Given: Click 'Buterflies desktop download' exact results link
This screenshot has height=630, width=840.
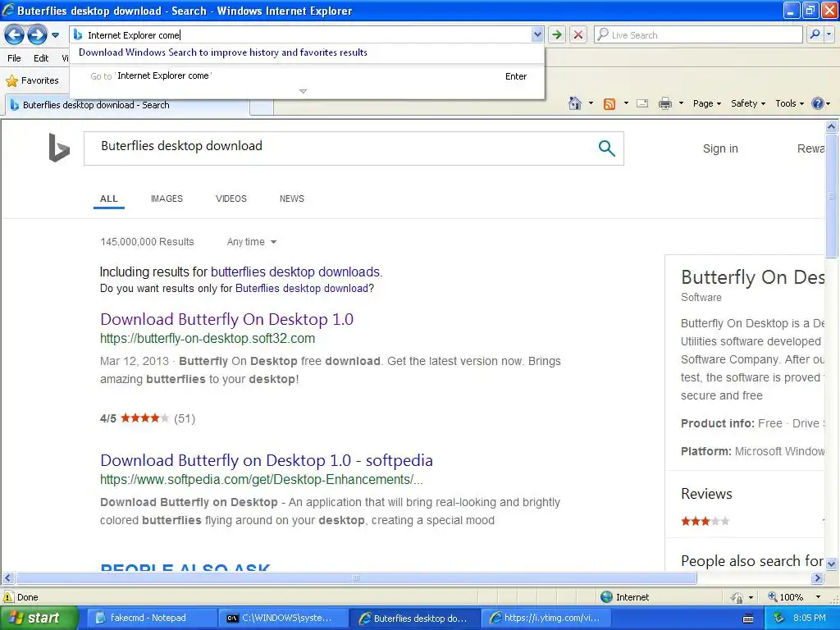Looking at the screenshot, I should (x=302, y=288).
